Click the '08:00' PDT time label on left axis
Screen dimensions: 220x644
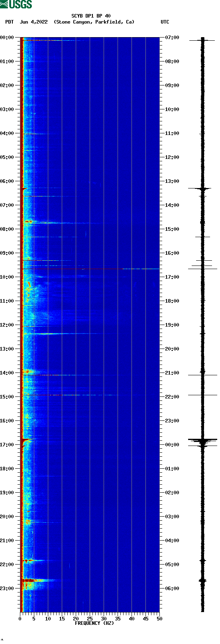click(x=7, y=229)
